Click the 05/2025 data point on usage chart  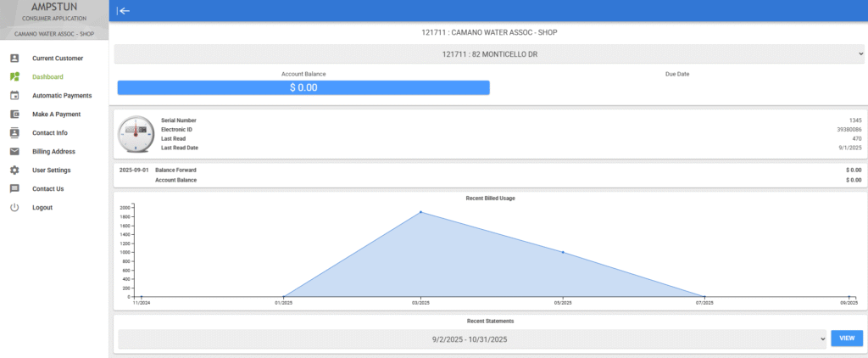(x=563, y=252)
